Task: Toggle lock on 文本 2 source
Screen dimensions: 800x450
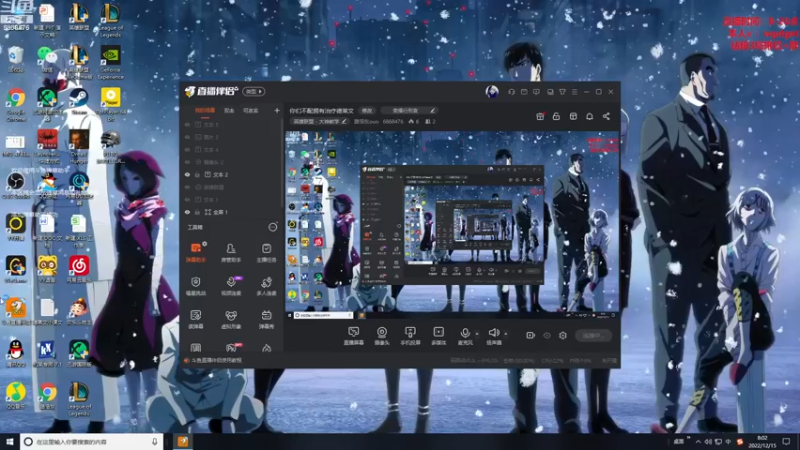Action: pyautogui.click(x=197, y=174)
